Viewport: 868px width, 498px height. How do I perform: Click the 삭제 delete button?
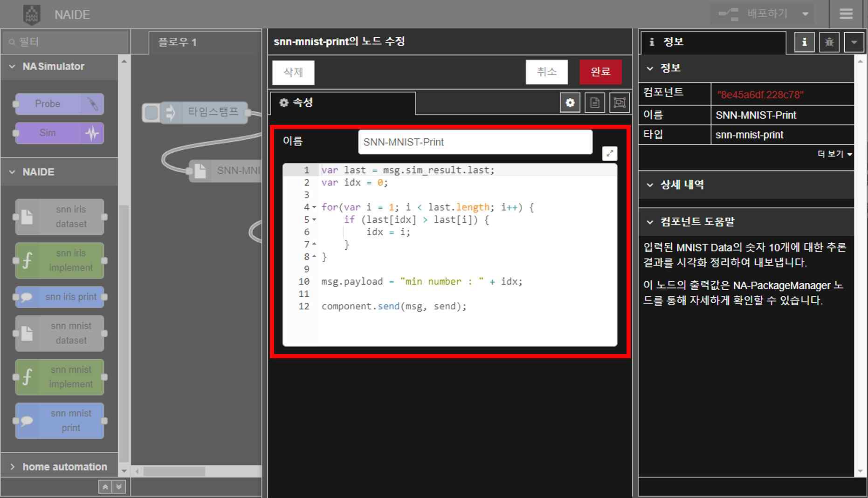coord(293,73)
